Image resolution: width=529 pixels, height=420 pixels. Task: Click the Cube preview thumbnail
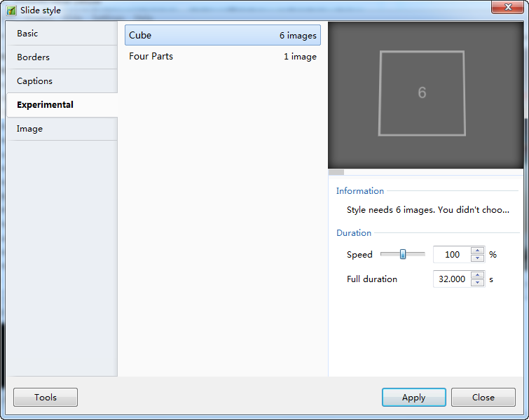tap(422, 93)
